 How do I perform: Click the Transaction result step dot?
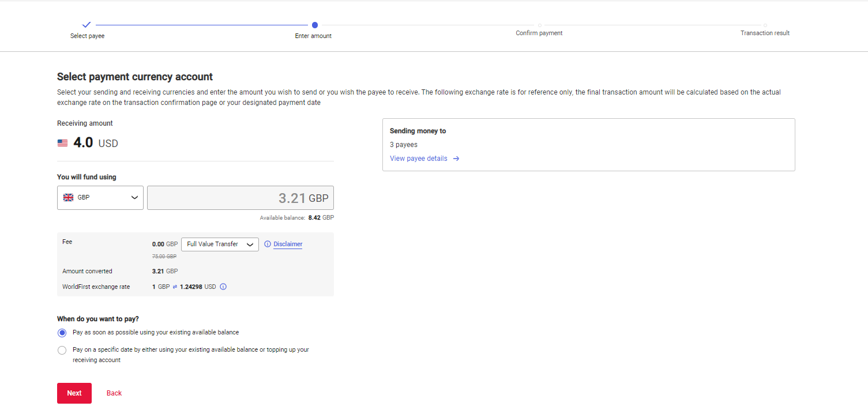(x=765, y=25)
